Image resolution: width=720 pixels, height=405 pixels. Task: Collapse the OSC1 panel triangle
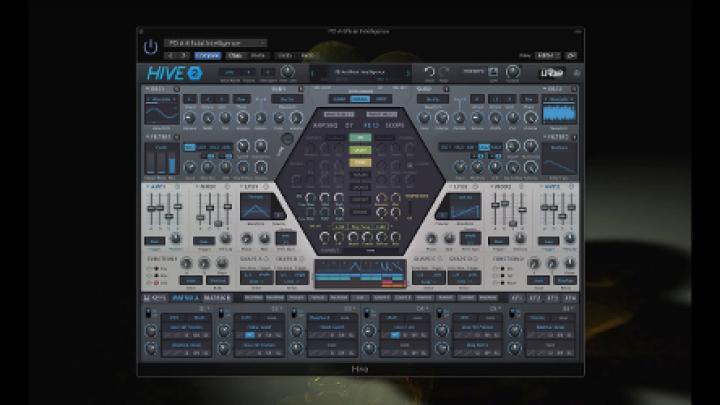pyautogui.click(x=147, y=89)
